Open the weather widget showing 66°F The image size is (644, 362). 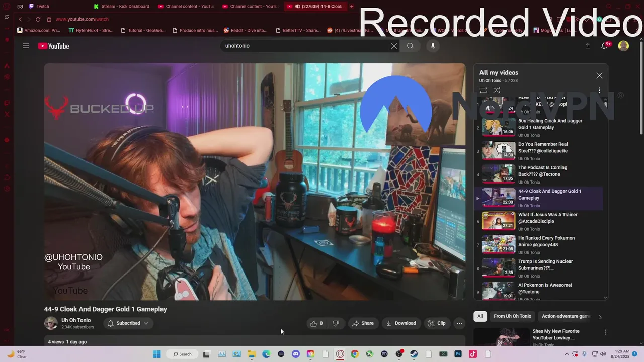tap(16, 354)
